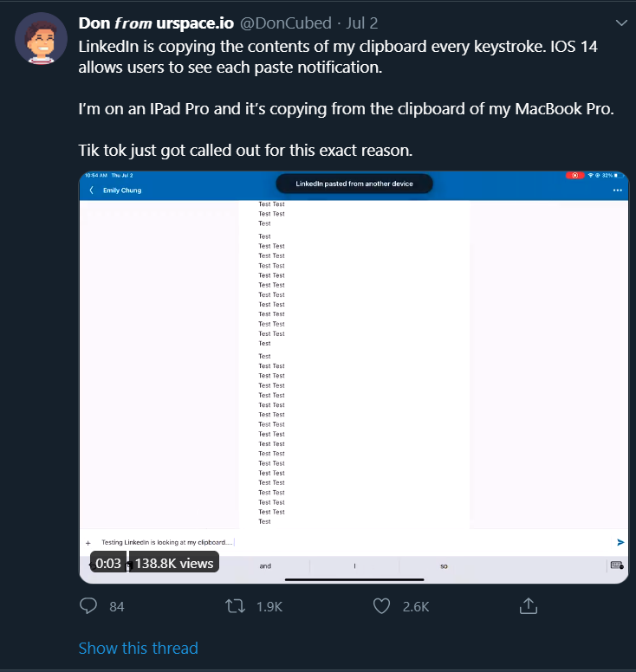636x672 pixels.
Task: Click the reply comment icon
Action: [x=88, y=606]
